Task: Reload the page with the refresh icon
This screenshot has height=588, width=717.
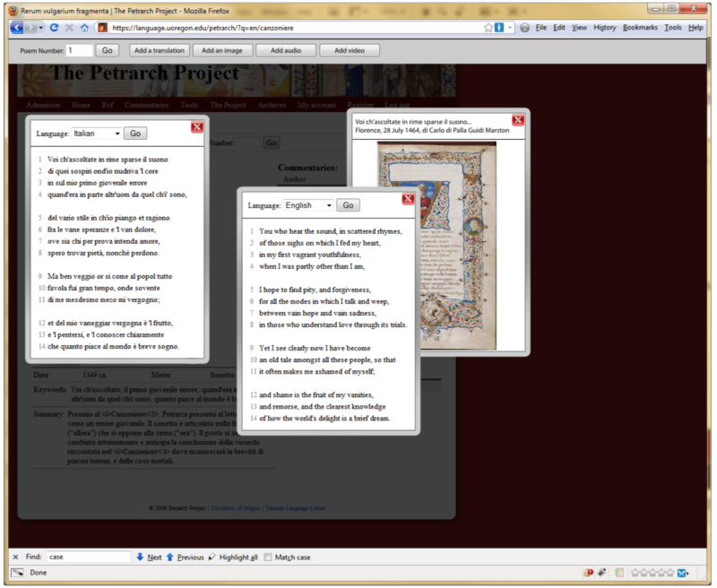Action: (54, 28)
